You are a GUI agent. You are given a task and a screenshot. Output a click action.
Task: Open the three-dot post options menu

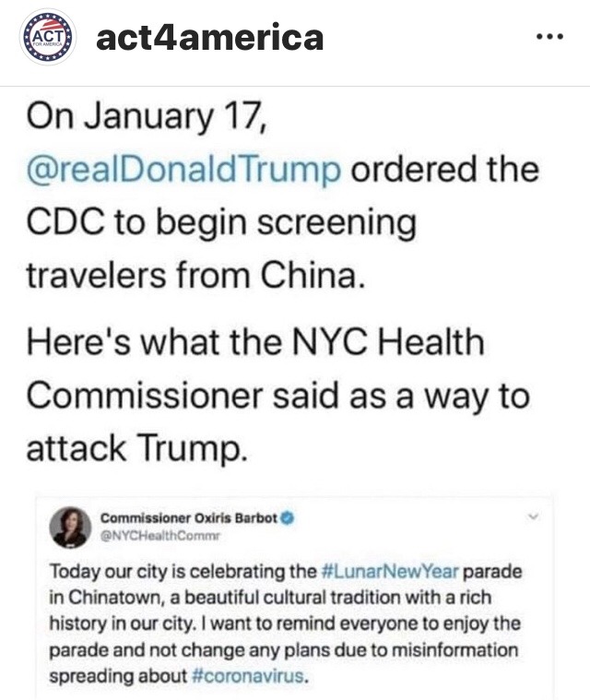[549, 37]
